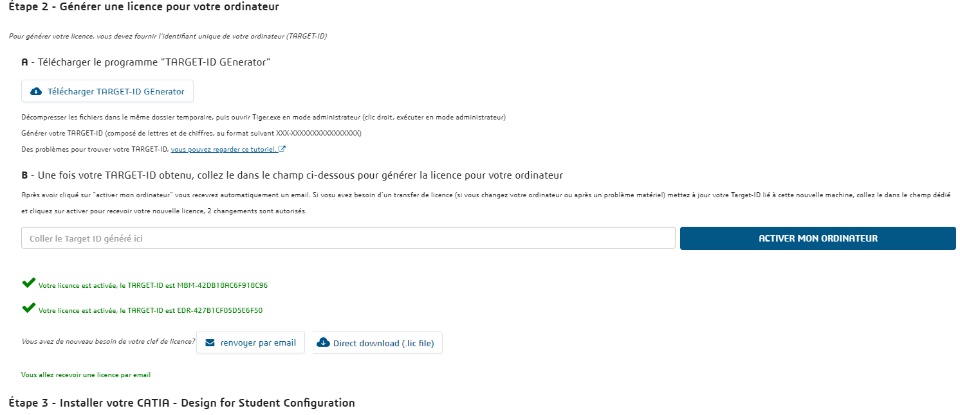Click the green checkmark for MBM target ID
Screen dimensions: 960x415
[x=28, y=284]
